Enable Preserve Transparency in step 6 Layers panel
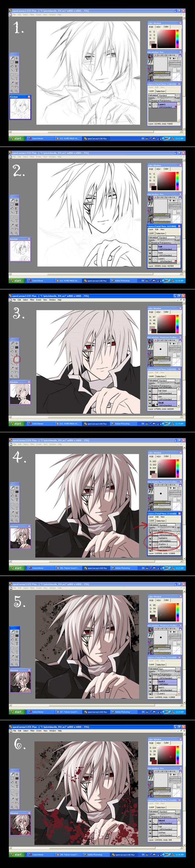This screenshot has width=195, height=868. click(150, 817)
